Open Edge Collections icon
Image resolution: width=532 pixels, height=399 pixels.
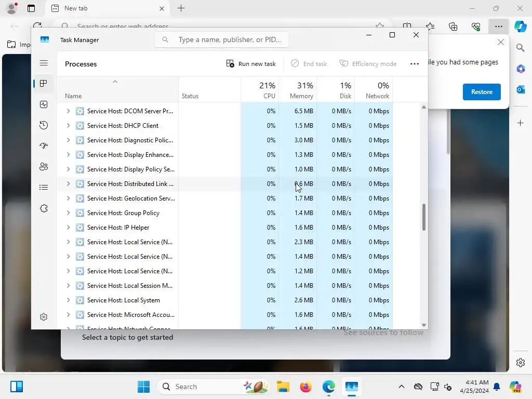453,26
